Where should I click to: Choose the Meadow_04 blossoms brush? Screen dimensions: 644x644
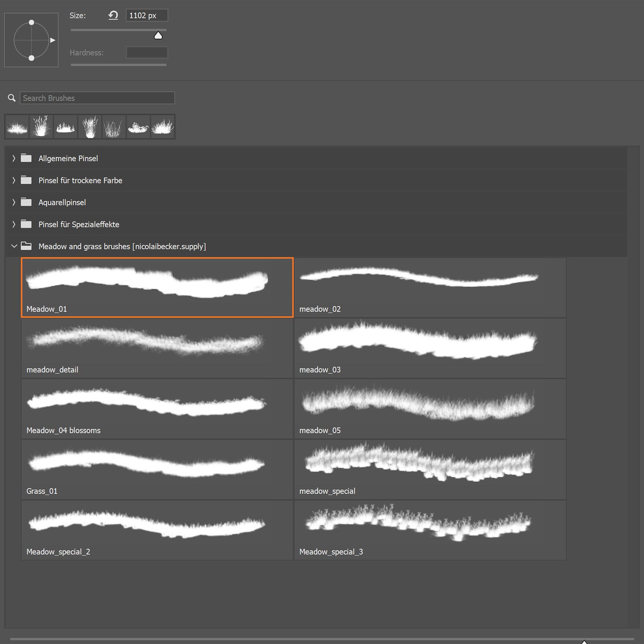157,409
